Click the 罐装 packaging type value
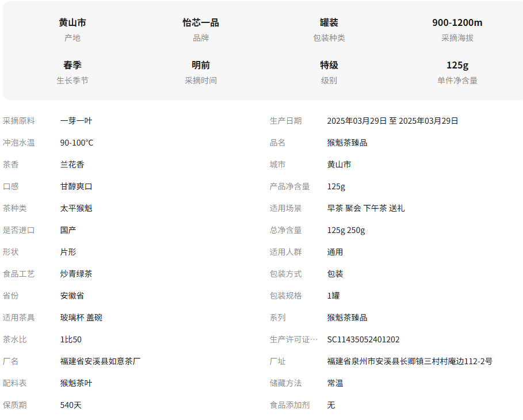The width and height of the screenshot is (523, 420). pyautogui.click(x=329, y=22)
